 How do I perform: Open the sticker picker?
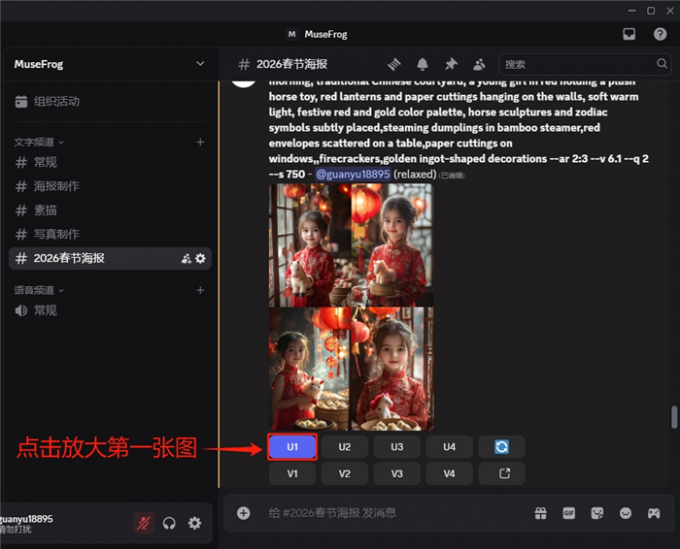click(597, 513)
